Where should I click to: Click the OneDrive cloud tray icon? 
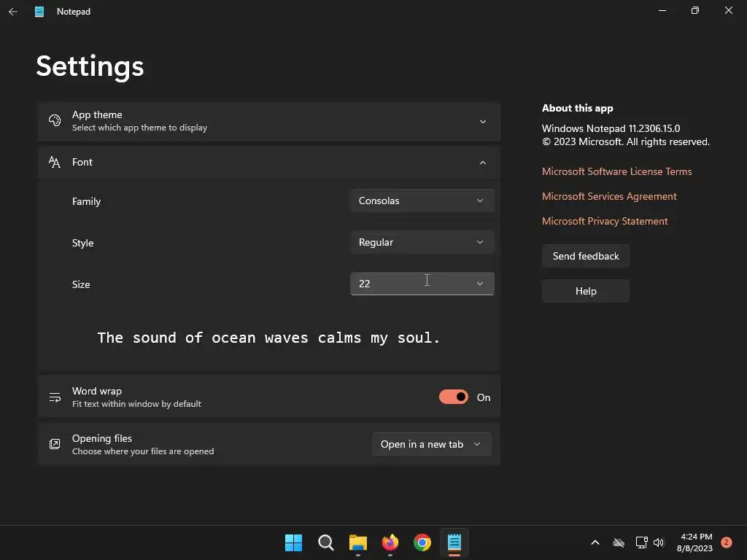619,542
